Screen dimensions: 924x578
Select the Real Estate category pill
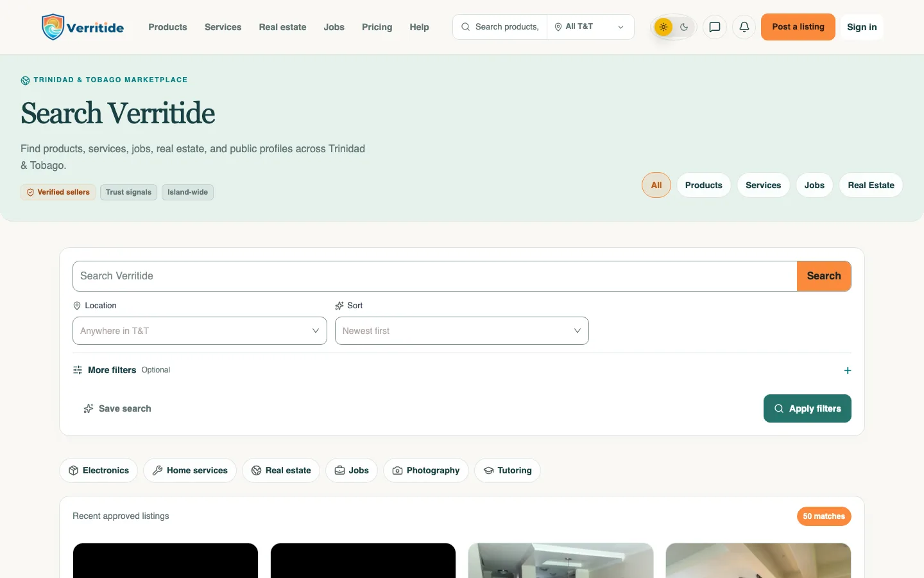pos(871,185)
